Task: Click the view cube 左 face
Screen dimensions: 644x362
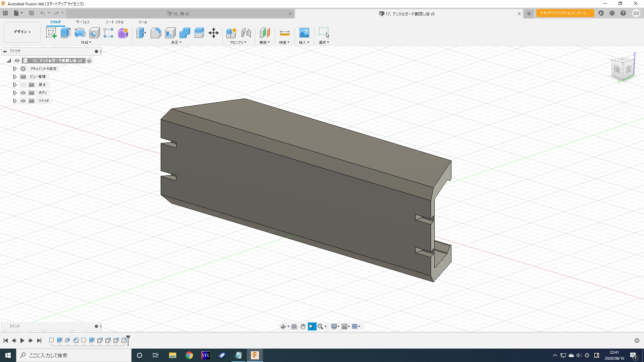Action: coord(629,69)
